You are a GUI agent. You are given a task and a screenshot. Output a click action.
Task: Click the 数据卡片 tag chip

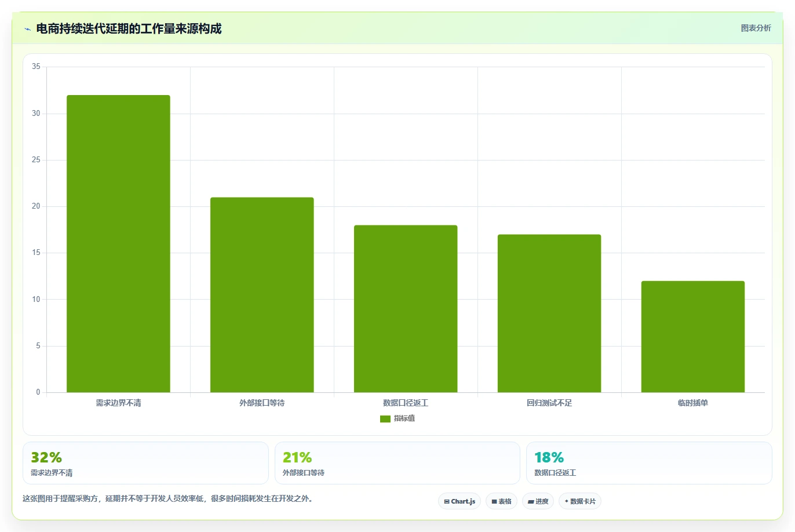580,501
